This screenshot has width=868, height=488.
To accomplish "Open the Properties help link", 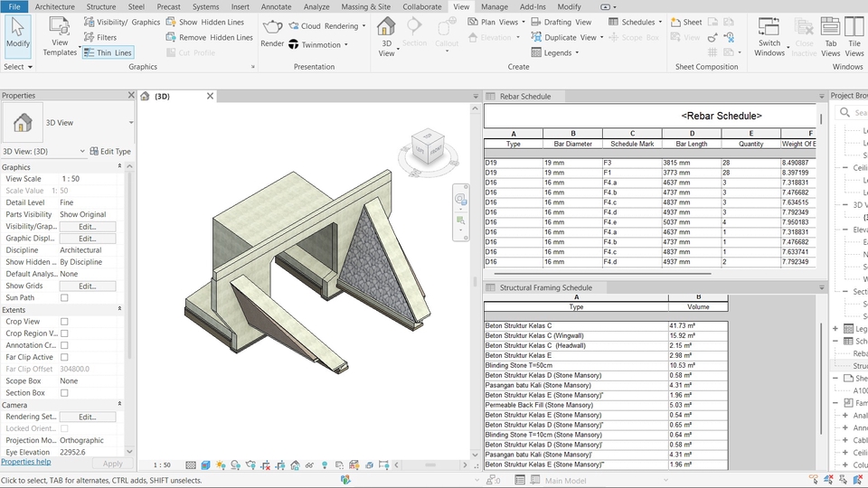I will [26, 463].
